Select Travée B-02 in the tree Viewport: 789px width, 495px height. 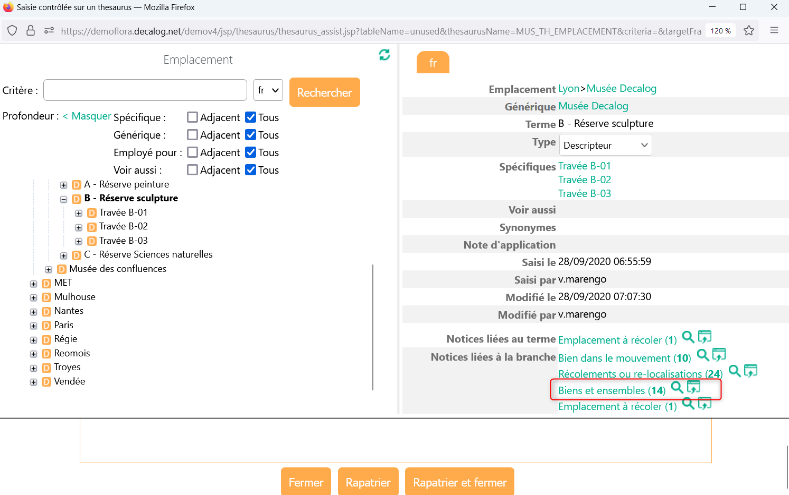(123, 227)
